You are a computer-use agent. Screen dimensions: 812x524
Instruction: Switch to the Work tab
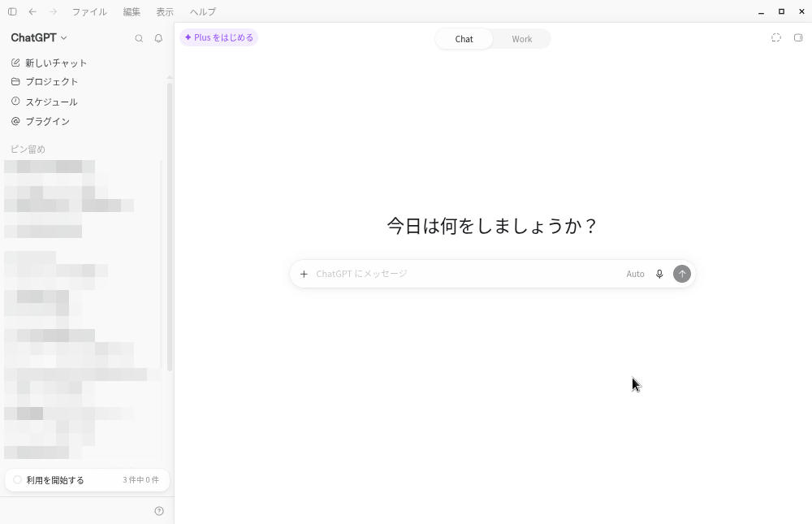(522, 39)
